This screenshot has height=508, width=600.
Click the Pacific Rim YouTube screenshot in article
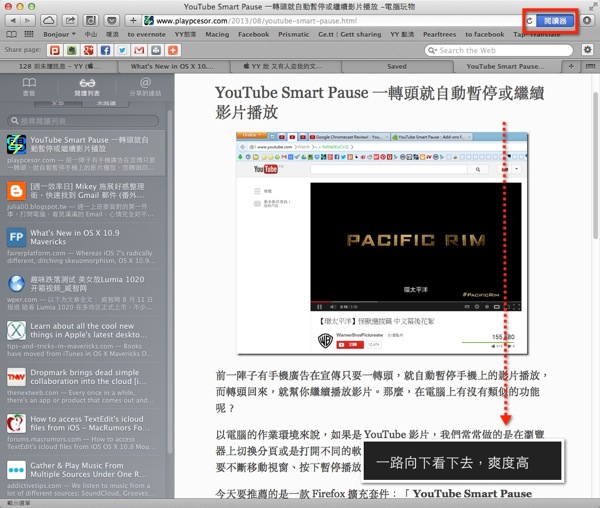382,243
